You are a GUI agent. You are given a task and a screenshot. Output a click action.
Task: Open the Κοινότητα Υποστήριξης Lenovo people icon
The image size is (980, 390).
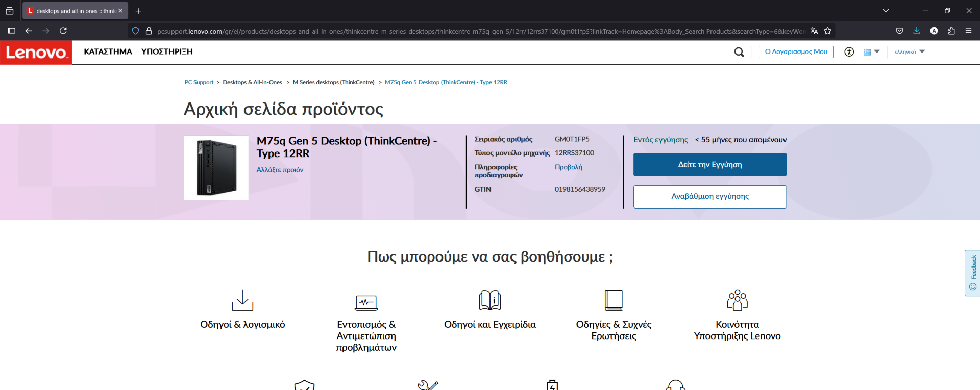coord(737,300)
